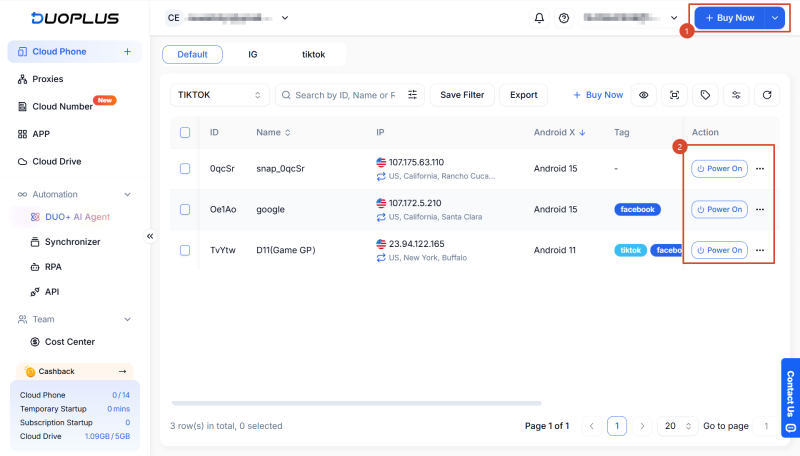
Task: Open advanced filter icon in search box
Action: pyautogui.click(x=412, y=95)
